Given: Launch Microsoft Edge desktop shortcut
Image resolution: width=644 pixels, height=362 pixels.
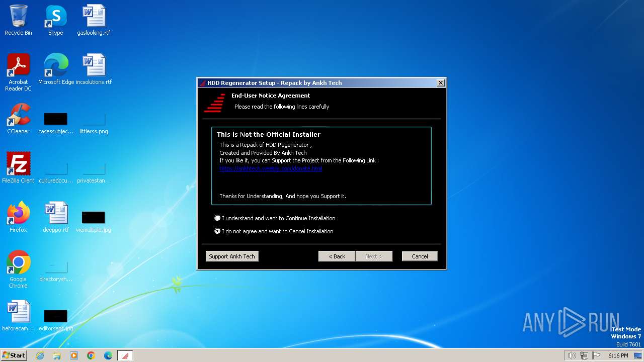Looking at the screenshot, I should tap(56, 69).
